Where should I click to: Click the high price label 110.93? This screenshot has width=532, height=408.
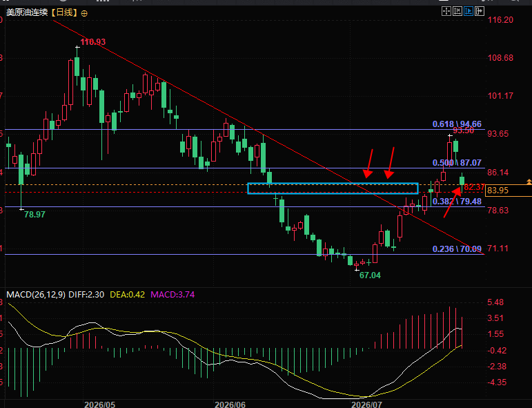point(92,42)
